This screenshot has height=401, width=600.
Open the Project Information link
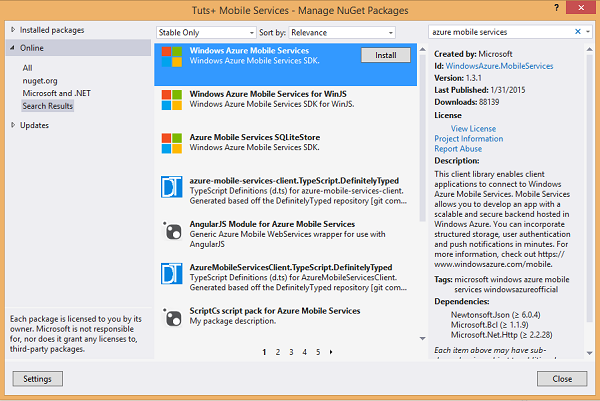pos(468,139)
